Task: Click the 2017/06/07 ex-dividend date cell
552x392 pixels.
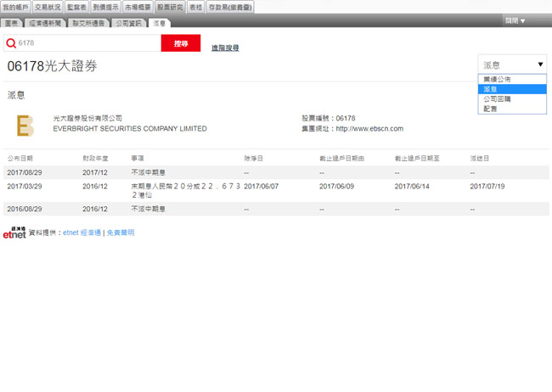Action: point(262,186)
